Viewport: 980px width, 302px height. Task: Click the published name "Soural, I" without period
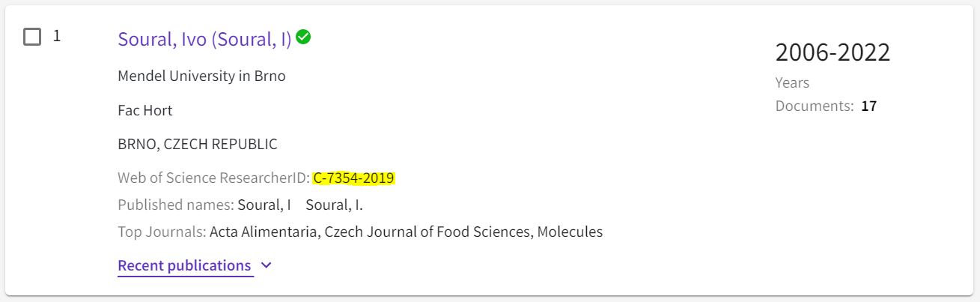(x=264, y=205)
